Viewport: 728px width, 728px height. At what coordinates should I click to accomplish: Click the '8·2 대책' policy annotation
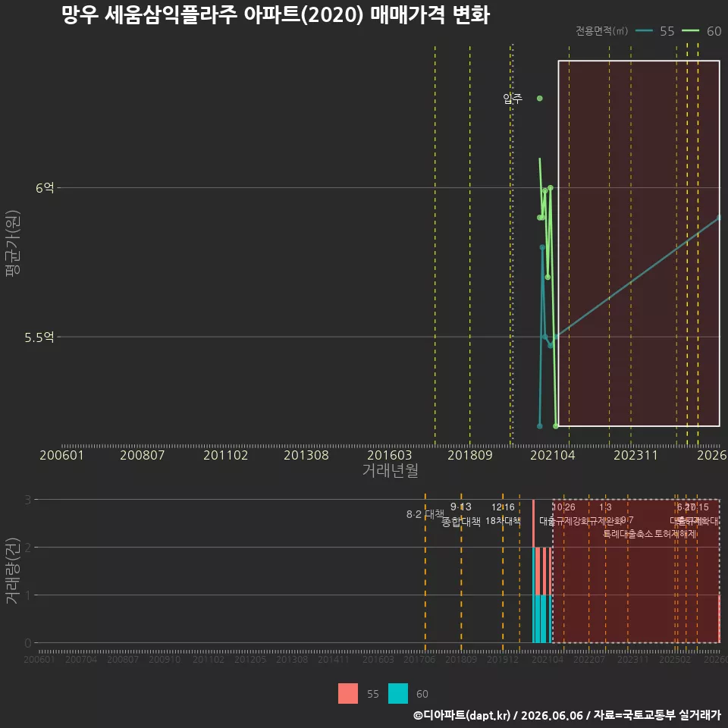(425, 514)
